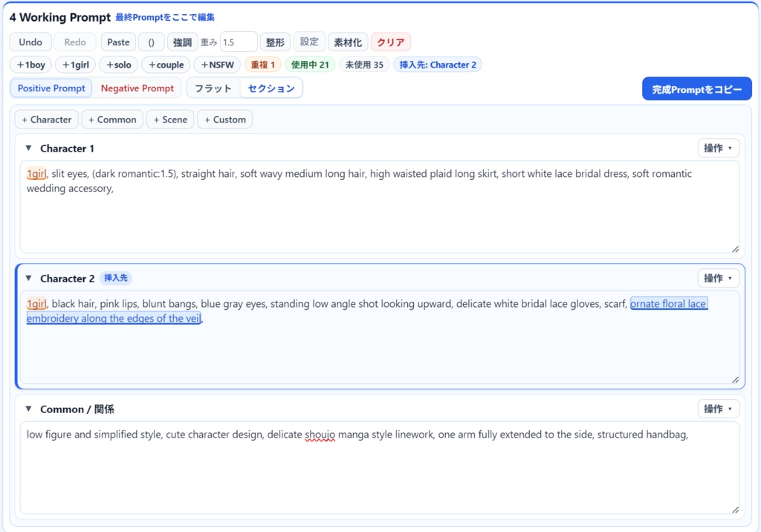
Task: Add the +NSFW tag
Action: [x=217, y=65]
